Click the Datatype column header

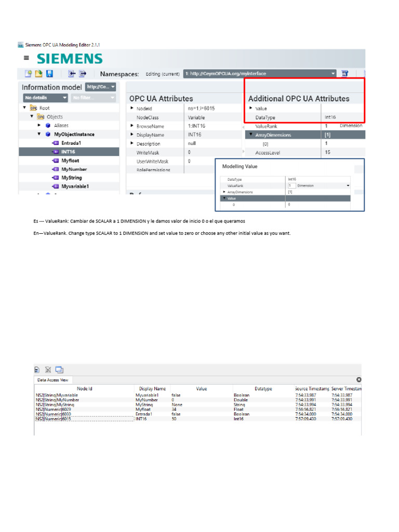tap(263, 389)
